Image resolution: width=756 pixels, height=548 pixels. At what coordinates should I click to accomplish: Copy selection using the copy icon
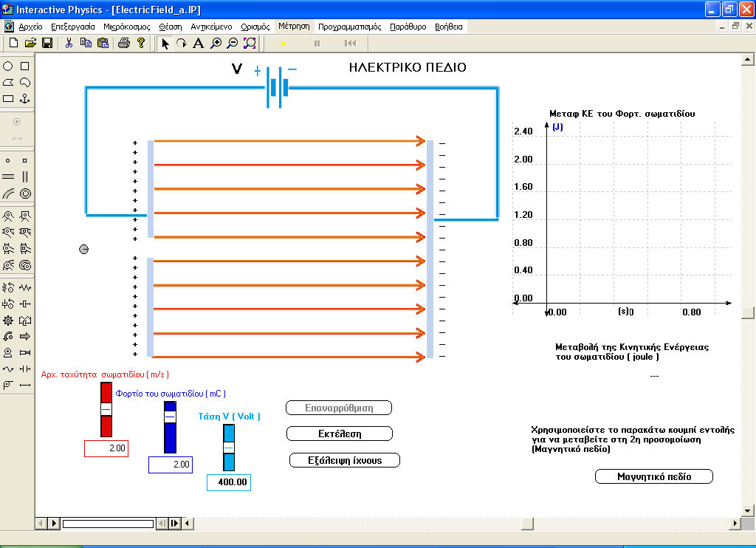click(86, 43)
